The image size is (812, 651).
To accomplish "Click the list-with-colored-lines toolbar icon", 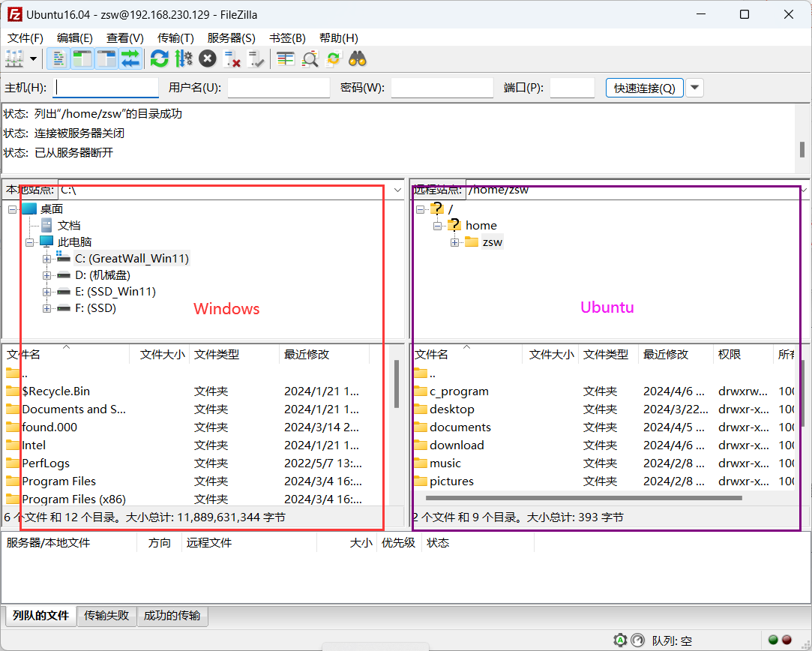I will click(x=286, y=59).
